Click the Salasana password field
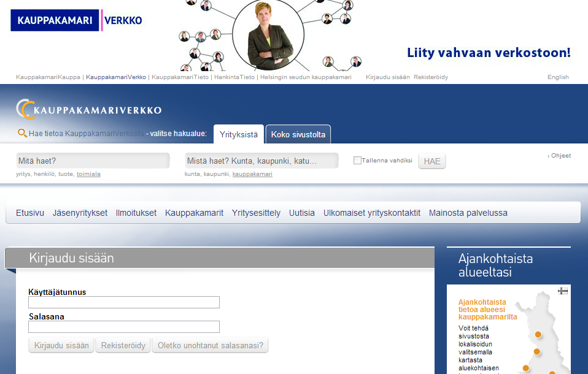Viewport: 588px width, 374px height. pos(124,327)
